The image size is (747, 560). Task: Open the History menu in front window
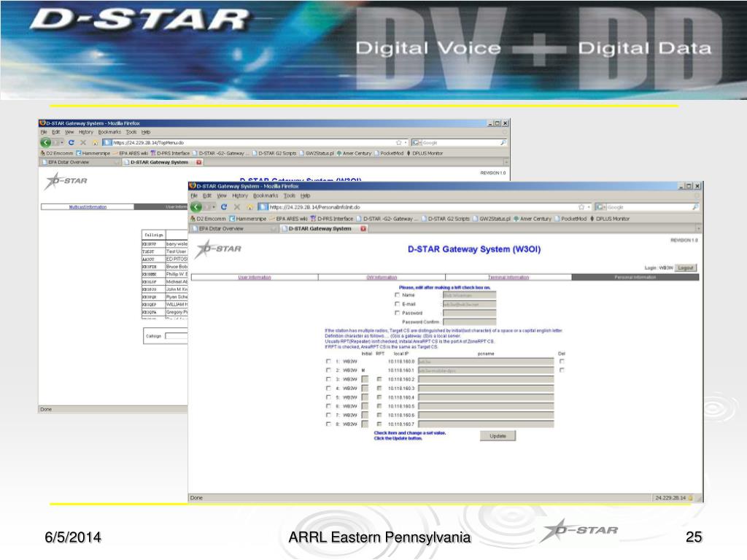(x=240, y=195)
